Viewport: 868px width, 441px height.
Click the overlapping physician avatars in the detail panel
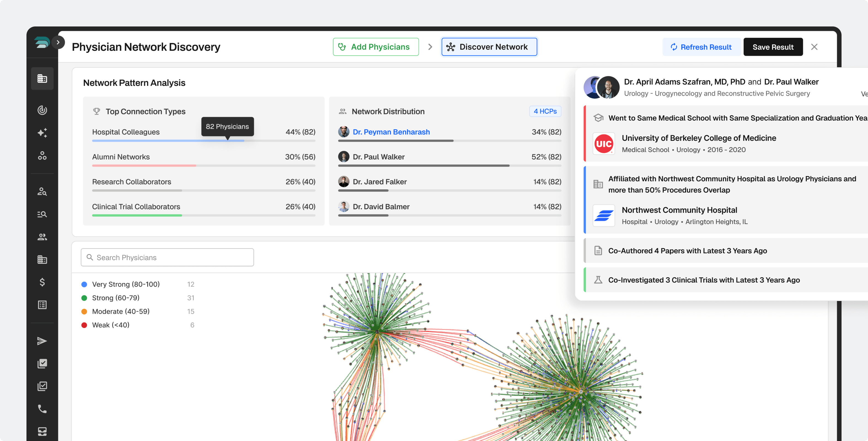click(601, 87)
